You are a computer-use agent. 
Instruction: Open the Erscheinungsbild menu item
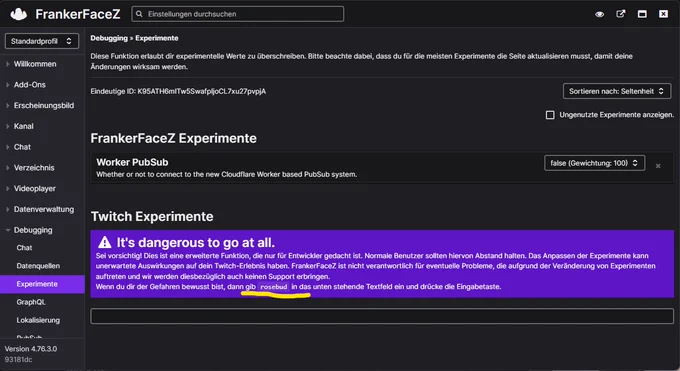point(44,105)
